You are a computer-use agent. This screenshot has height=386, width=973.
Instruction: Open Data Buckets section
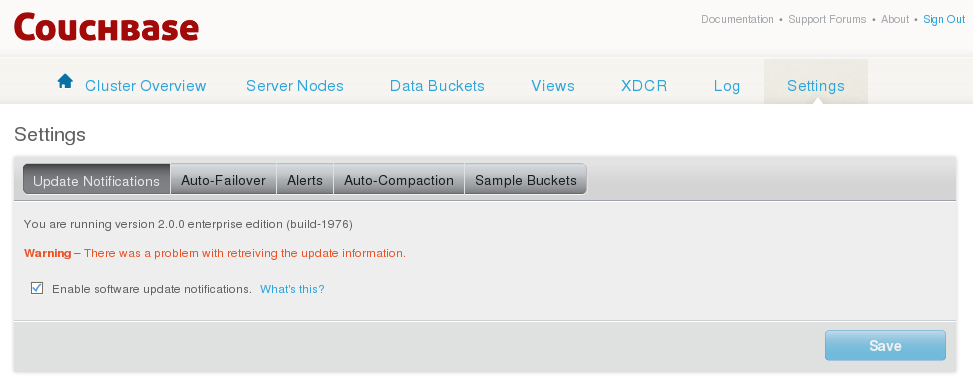coord(437,86)
